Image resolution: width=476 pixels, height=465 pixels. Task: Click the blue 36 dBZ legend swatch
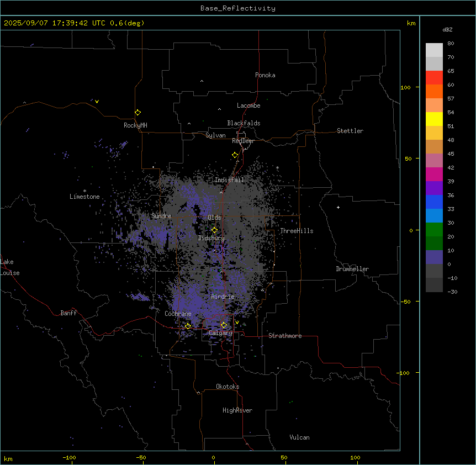point(434,202)
